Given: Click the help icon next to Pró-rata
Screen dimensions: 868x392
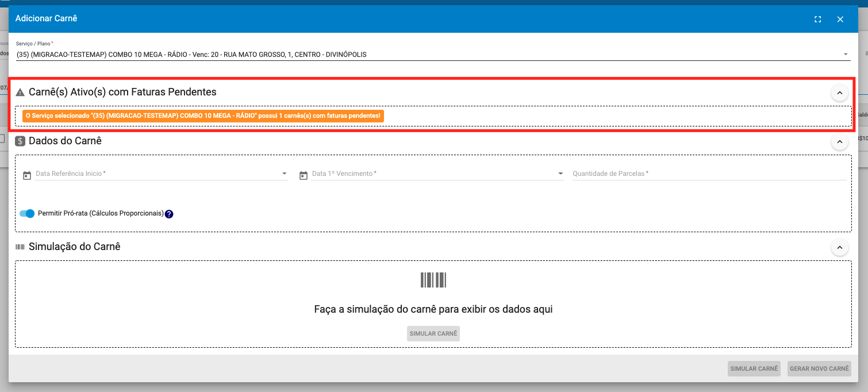Looking at the screenshot, I should point(169,214).
